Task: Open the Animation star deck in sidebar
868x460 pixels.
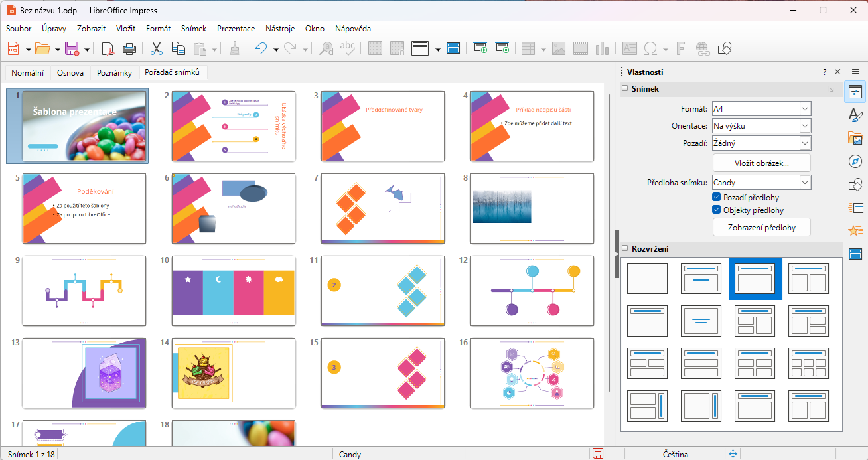Action: (x=855, y=230)
